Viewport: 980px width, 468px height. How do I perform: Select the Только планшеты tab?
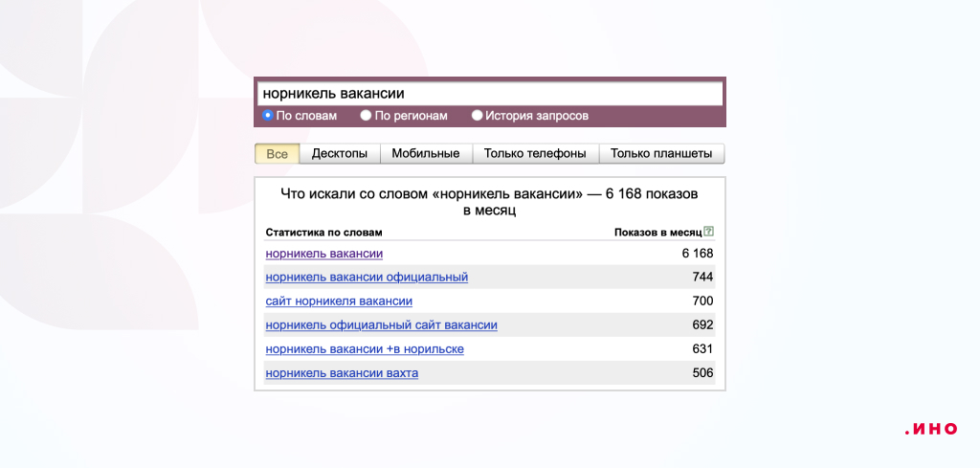pyautogui.click(x=661, y=154)
